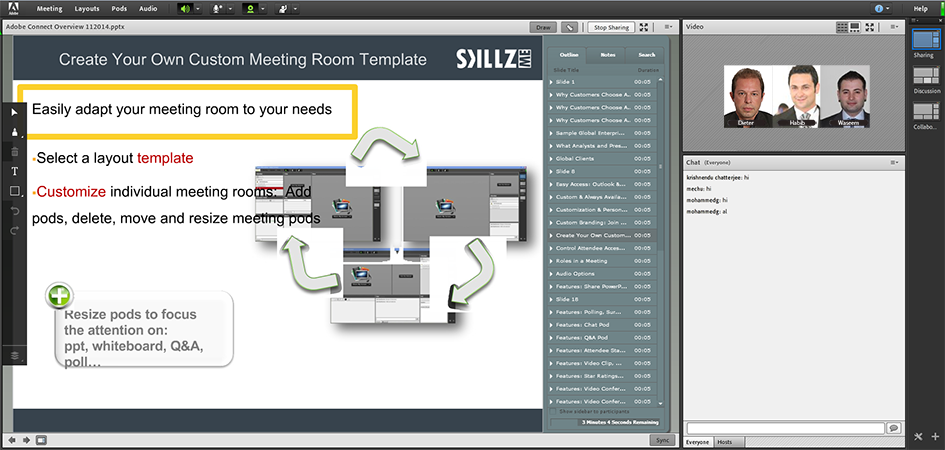945x450 pixels.
Task: Check Show sidebar to participants
Action: coord(553,411)
